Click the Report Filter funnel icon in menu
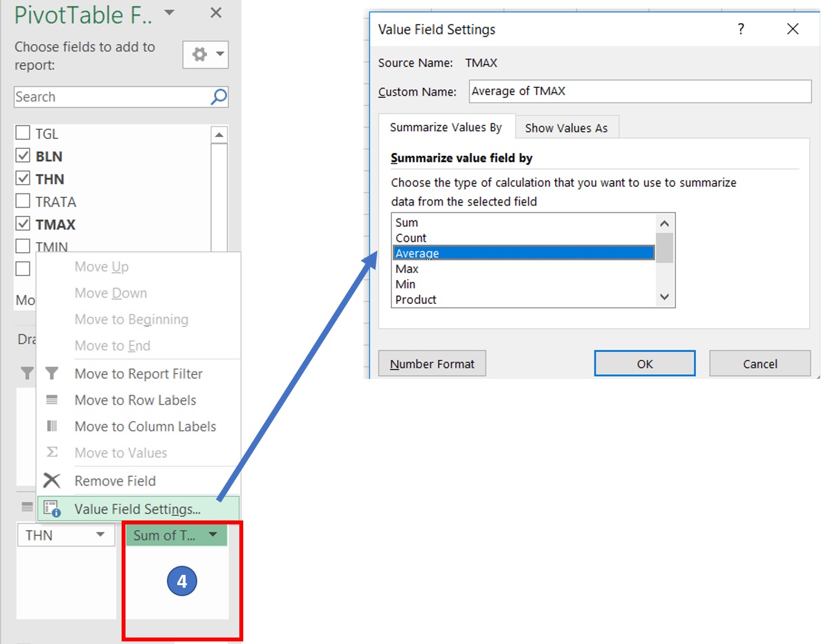Image resolution: width=828 pixels, height=644 pixels. coord(52,374)
